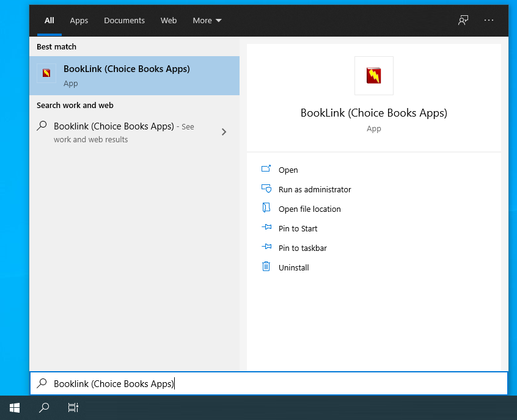This screenshot has height=420, width=517.
Task: Choose Open file location
Action: [310, 209]
